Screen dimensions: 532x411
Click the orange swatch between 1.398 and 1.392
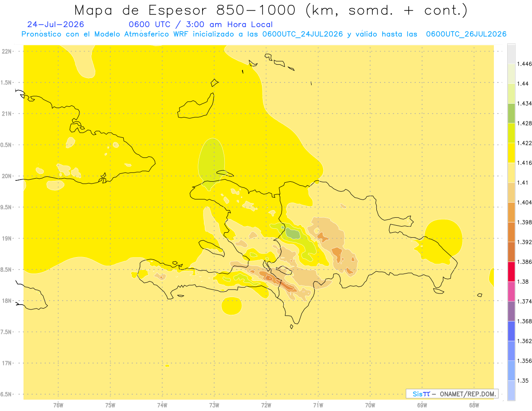pyautogui.click(x=511, y=232)
